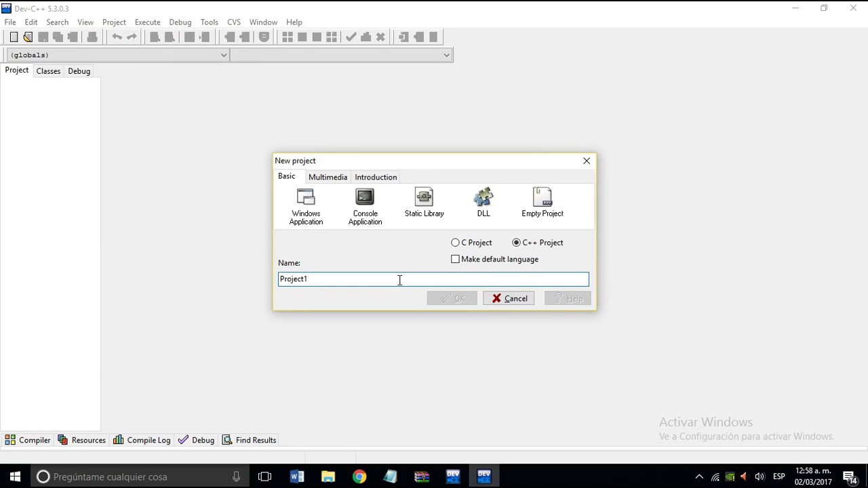
Task: Switch to the Basic tab in New project
Action: 287,176
